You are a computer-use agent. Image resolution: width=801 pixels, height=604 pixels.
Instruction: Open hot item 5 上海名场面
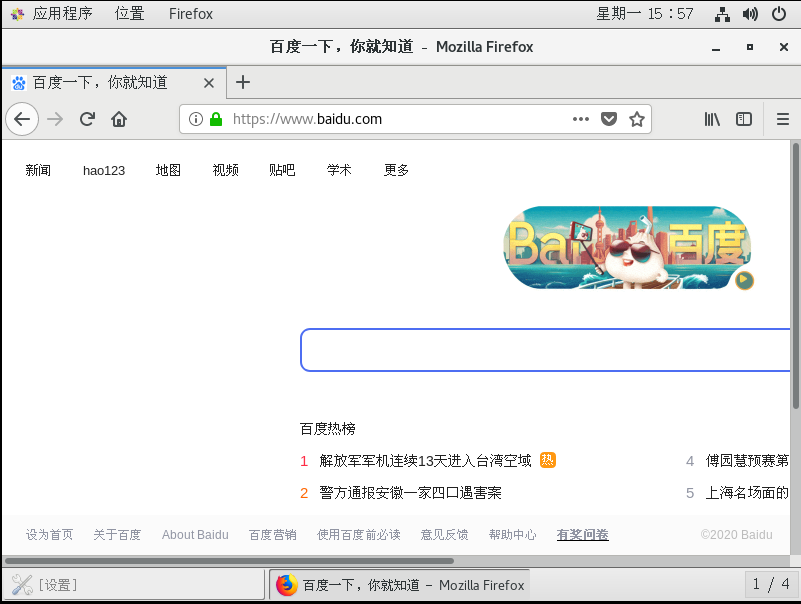coord(747,493)
